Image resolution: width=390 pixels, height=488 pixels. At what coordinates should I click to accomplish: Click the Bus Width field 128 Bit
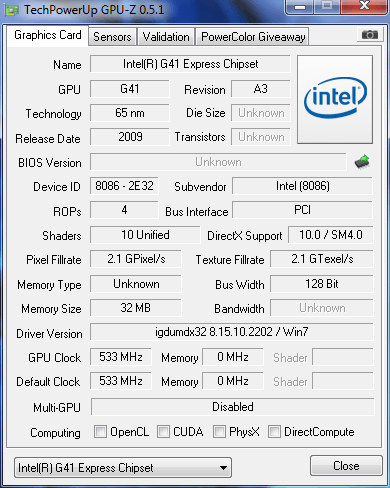[x=322, y=284]
